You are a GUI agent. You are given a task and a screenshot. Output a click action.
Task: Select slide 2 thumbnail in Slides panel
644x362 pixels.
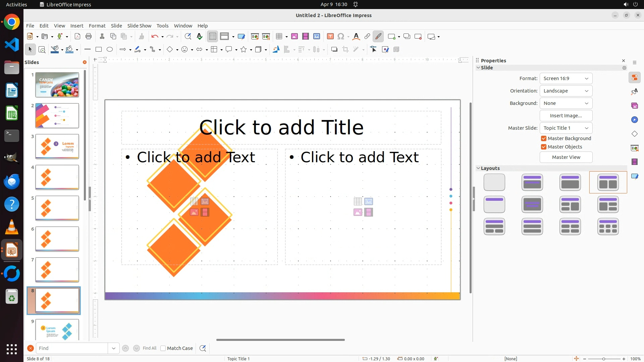point(57,116)
